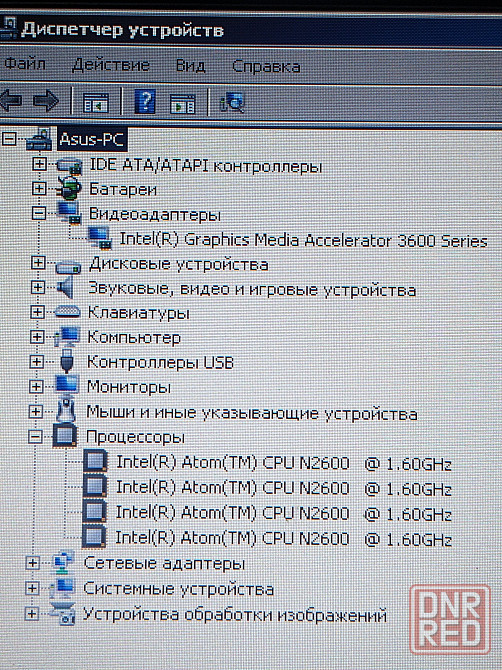Screen dimensions: 502x670
Task: Click the Back arrow toolbar icon
Action: (10, 102)
